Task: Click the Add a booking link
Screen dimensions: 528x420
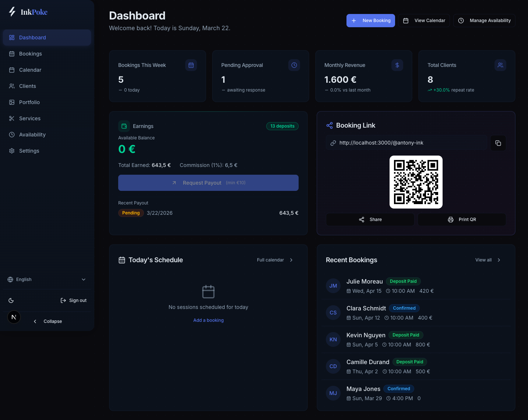Action: pos(208,320)
